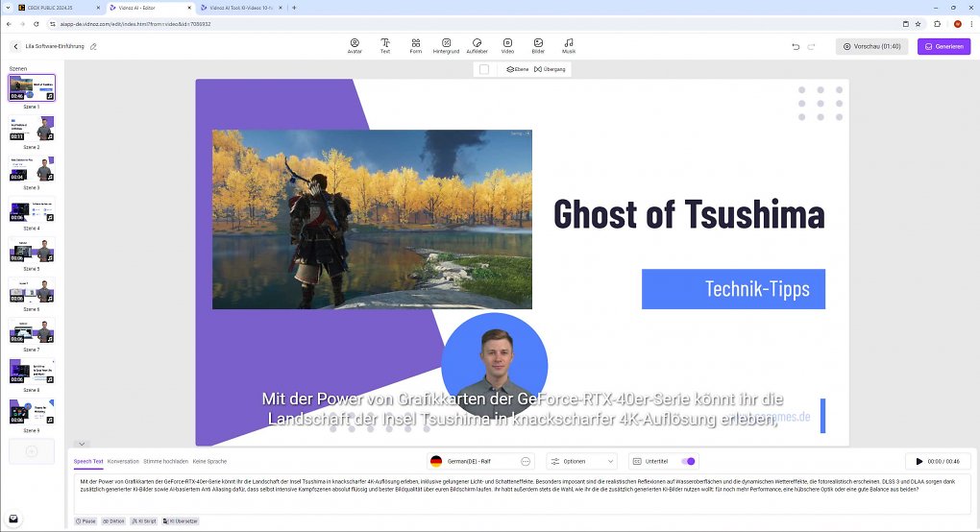Select the game screenshot image on canvas

(372, 219)
